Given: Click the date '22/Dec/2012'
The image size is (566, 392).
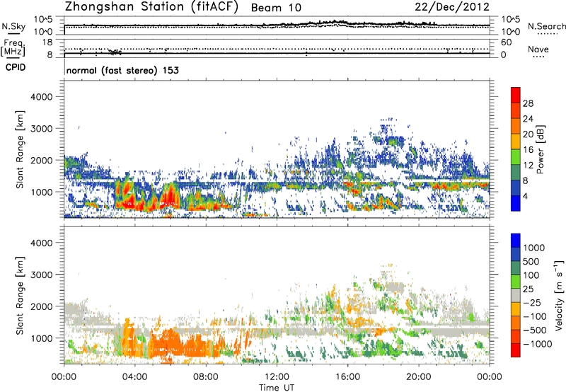Looking at the screenshot, I should (452, 7).
